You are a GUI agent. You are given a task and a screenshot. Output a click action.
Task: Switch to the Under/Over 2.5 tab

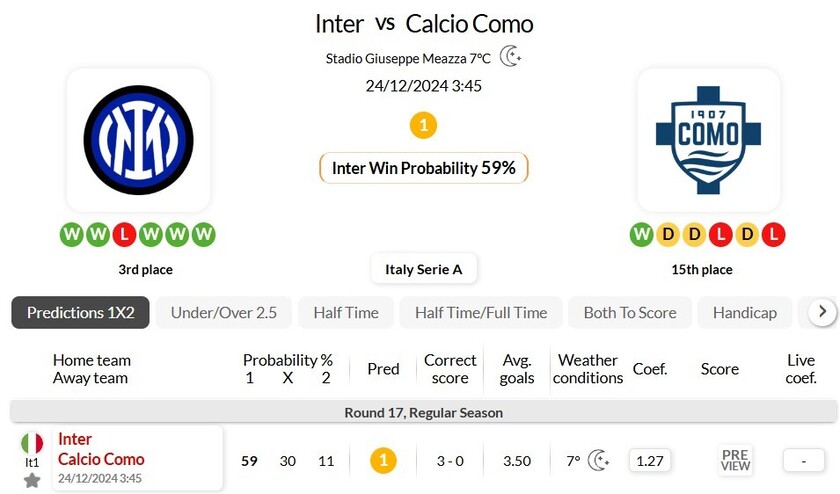coord(224,312)
